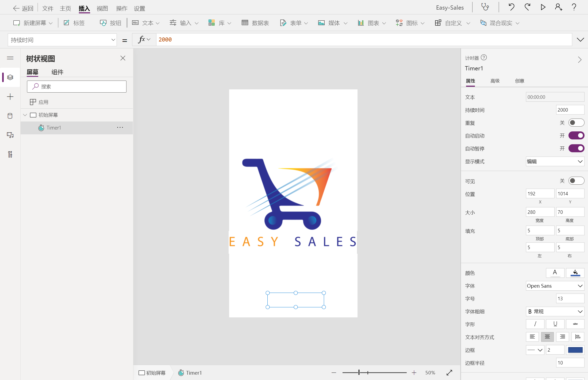The image size is (588, 380).
Task: Insert a 按钮 button control
Action: point(110,23)
